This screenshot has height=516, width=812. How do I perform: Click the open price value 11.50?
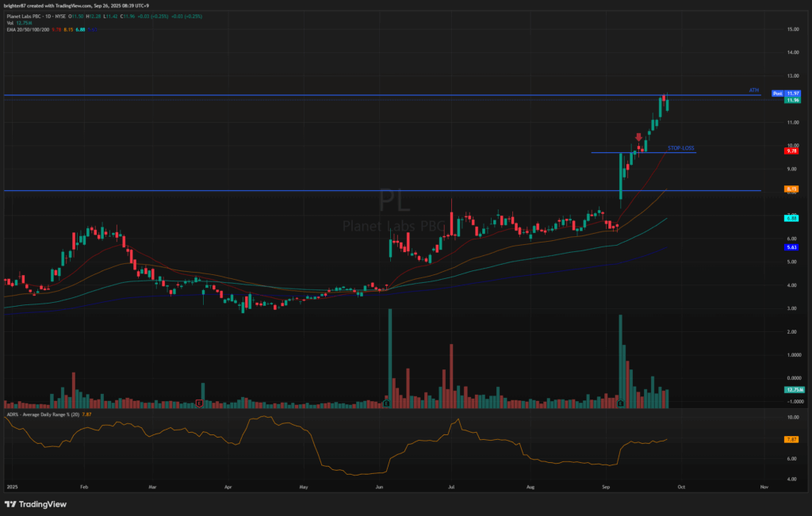click(79, 17)
